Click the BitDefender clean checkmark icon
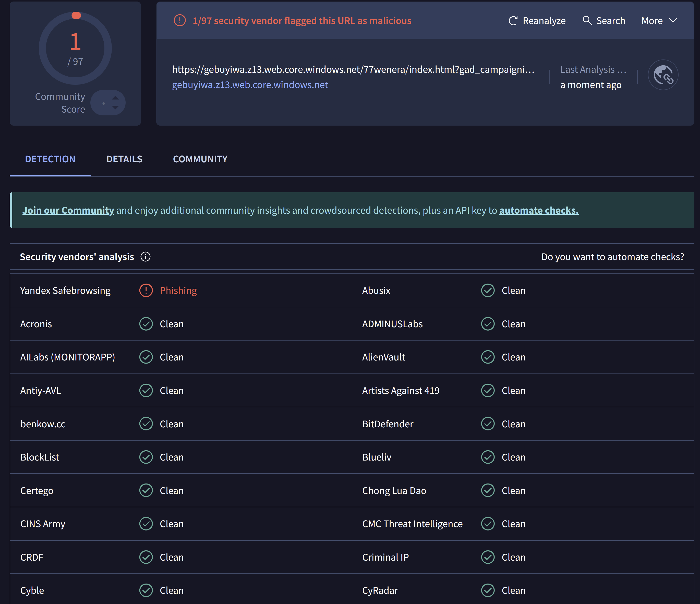 [488, 424]
